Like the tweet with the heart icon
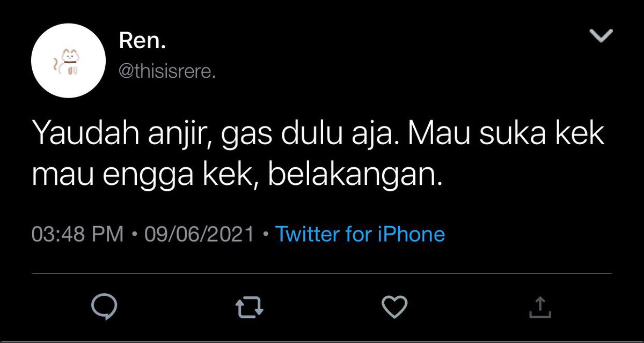Image resolution: width=644 pixels, height=343 pixels. pyautogui.click(x=396, y=306)
